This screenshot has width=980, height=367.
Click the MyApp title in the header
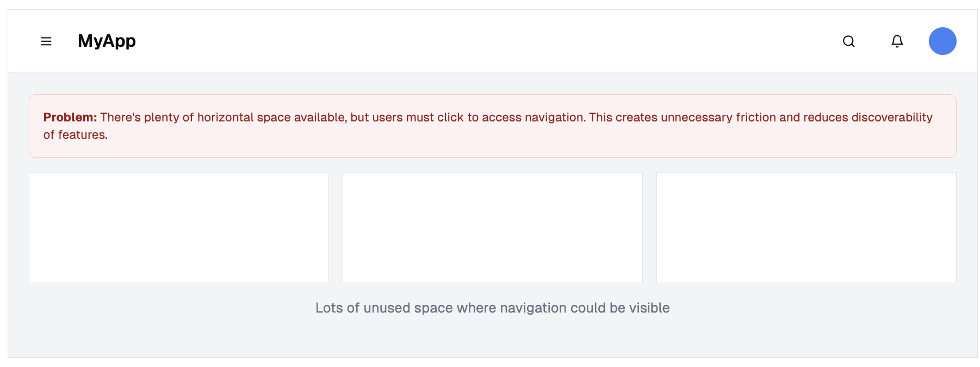pyautogui.click(x=107, y=41)
